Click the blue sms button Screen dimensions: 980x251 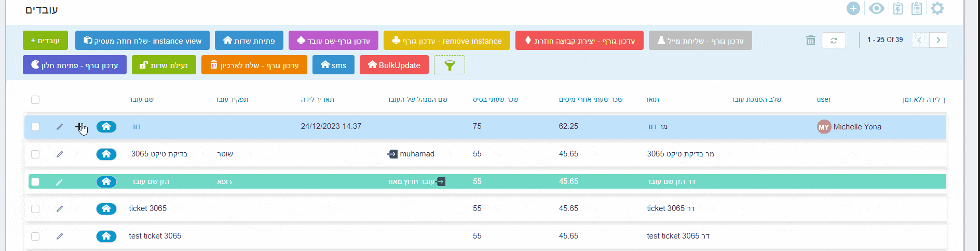[x=333, y=65]
